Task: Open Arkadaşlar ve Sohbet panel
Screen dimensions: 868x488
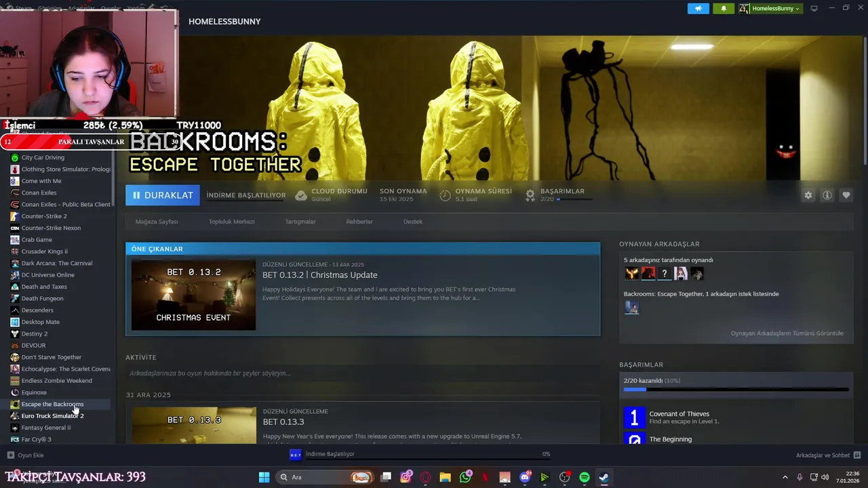Action: coord(828,455)
